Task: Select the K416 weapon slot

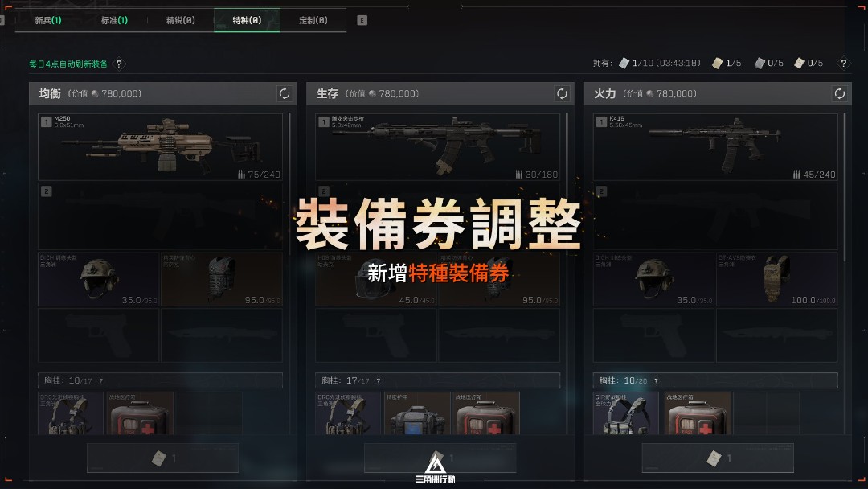Action: pyautogui.click(x=715, y=147)
